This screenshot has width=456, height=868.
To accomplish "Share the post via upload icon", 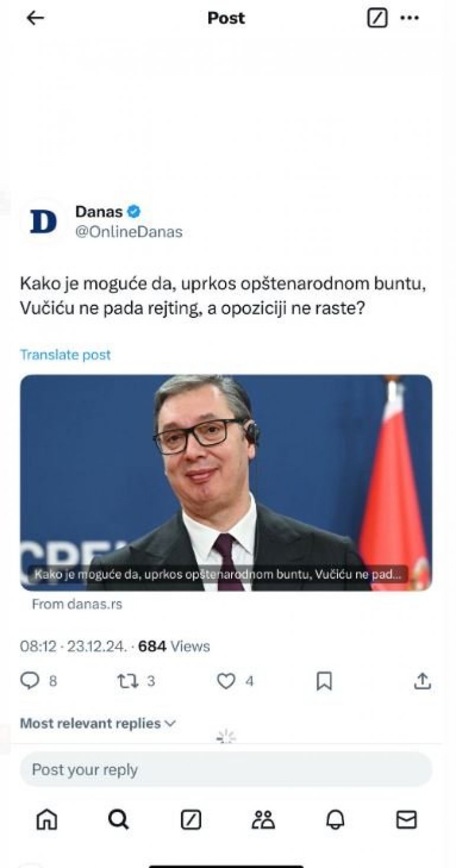I will pos(422,681).
